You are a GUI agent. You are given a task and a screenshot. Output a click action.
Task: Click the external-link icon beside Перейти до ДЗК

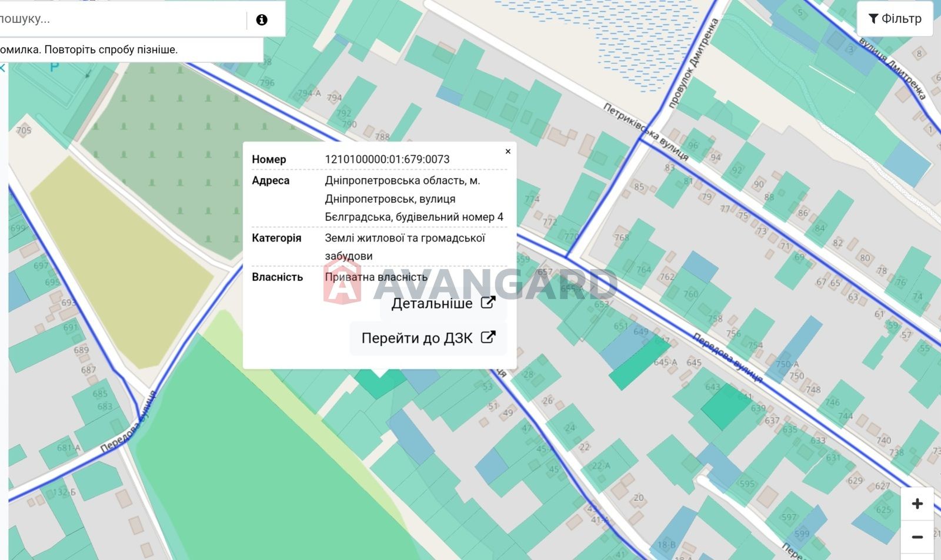(x=488, y=337)
